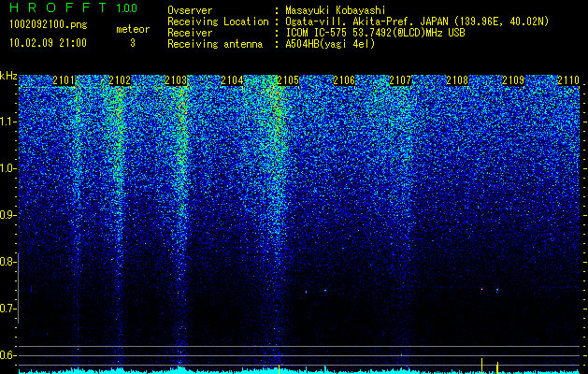Select the 2105 time marker
588x374 pixels.
pyautogui.click(x=288, y=80)
